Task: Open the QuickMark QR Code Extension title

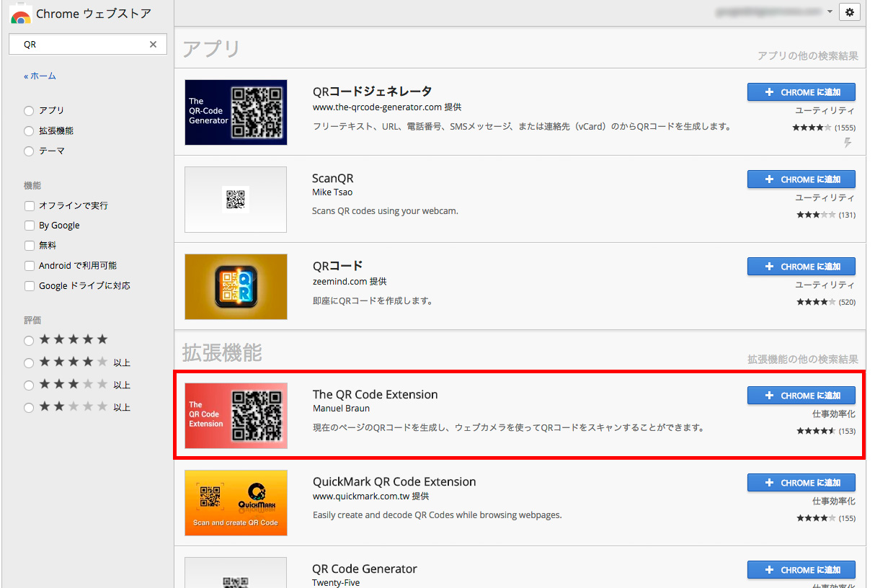Action: (x=394, y=482)
